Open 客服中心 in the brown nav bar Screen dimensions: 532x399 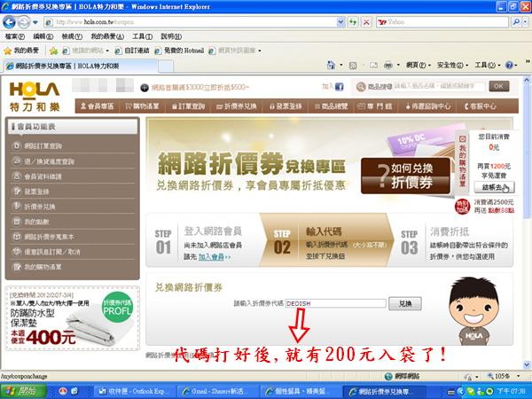480,106
